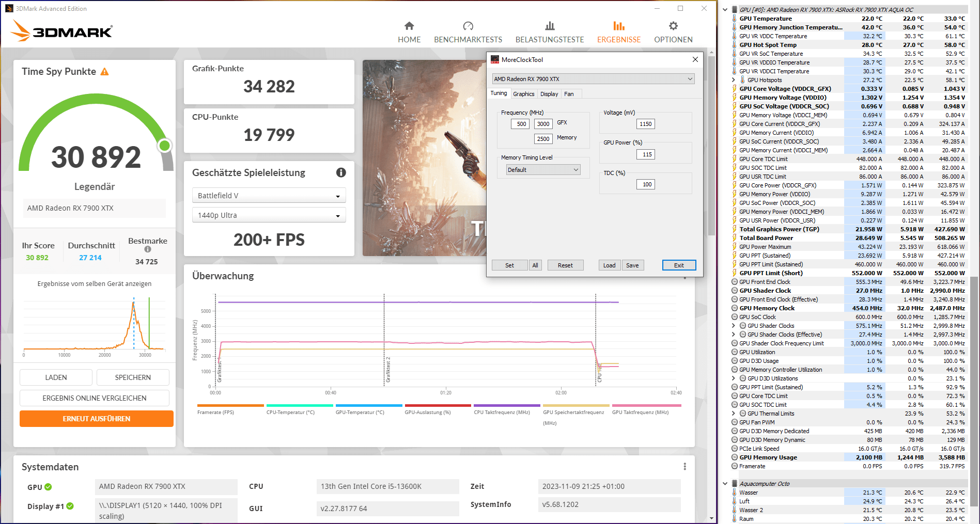The image size is (980, 524).
Task: Open the AMD Radeon RX 7900 XTX device dropdown
Action: (x=593, y=79)
